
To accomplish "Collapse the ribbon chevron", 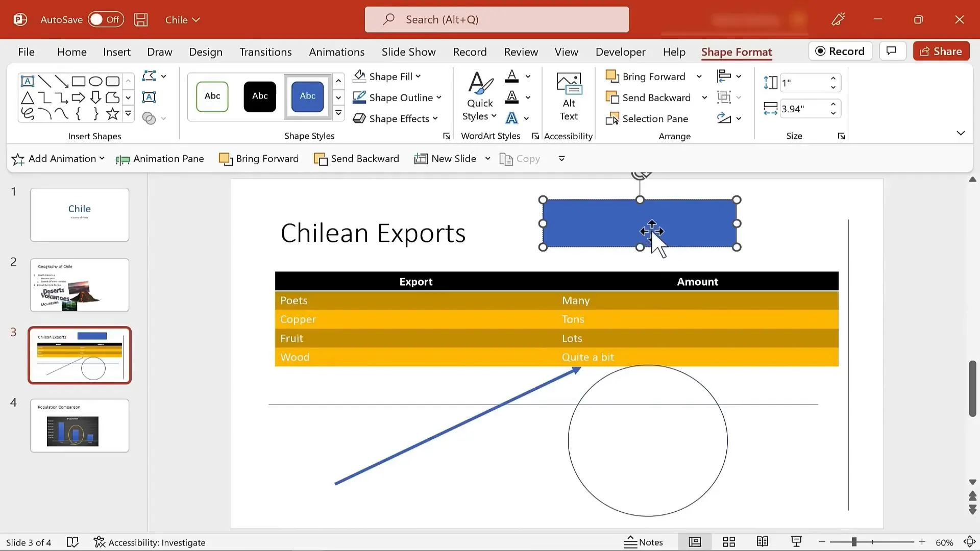I will pyautogui.click(x=961, y=133).
